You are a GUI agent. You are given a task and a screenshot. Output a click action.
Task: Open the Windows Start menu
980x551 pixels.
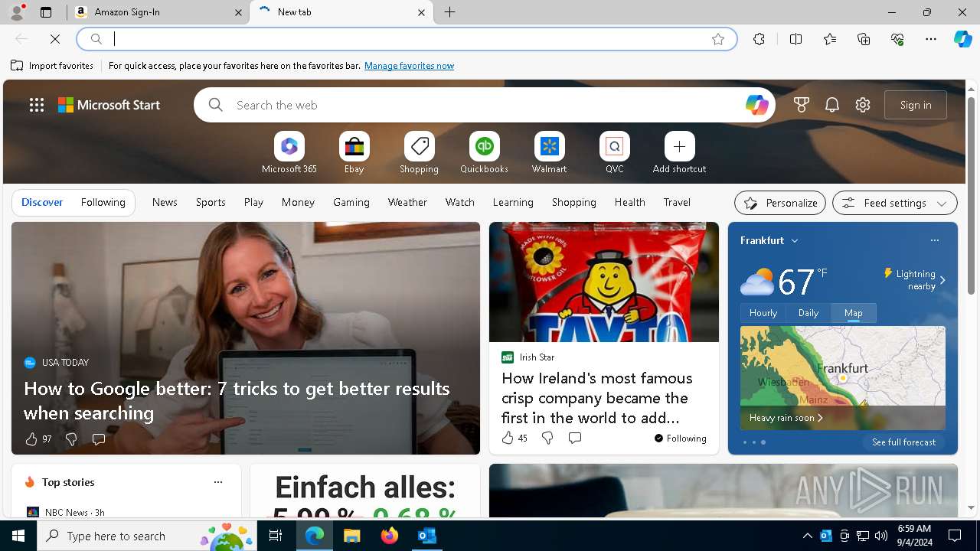click(x=18, y=536)
